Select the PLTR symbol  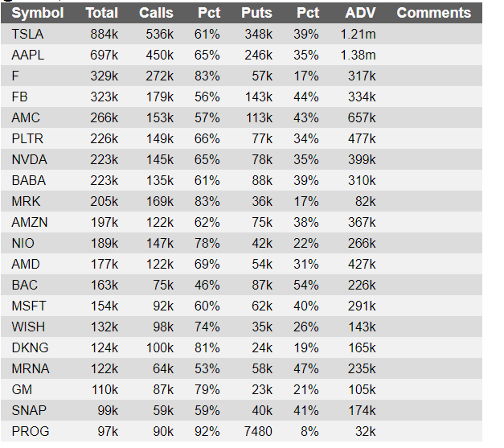(x=27, y=138)
